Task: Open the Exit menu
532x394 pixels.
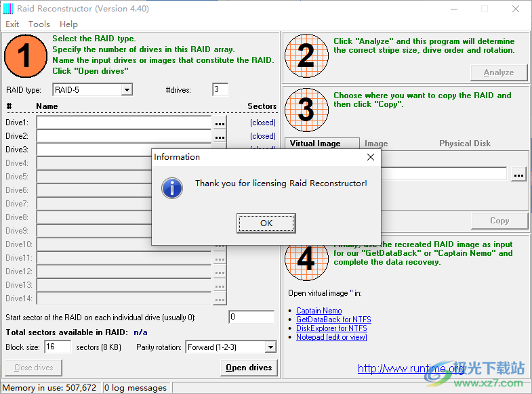Action: 12,24
